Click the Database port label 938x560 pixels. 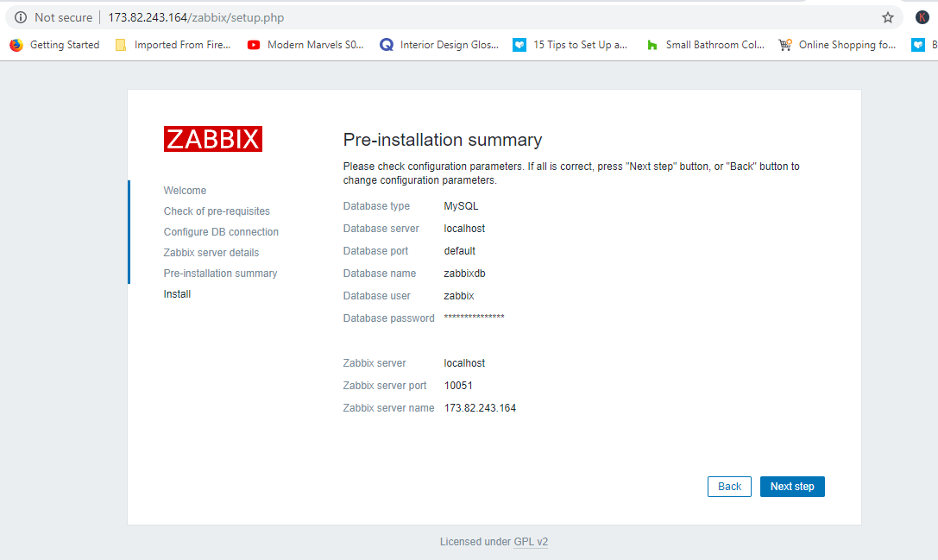(x=375, y=251)
